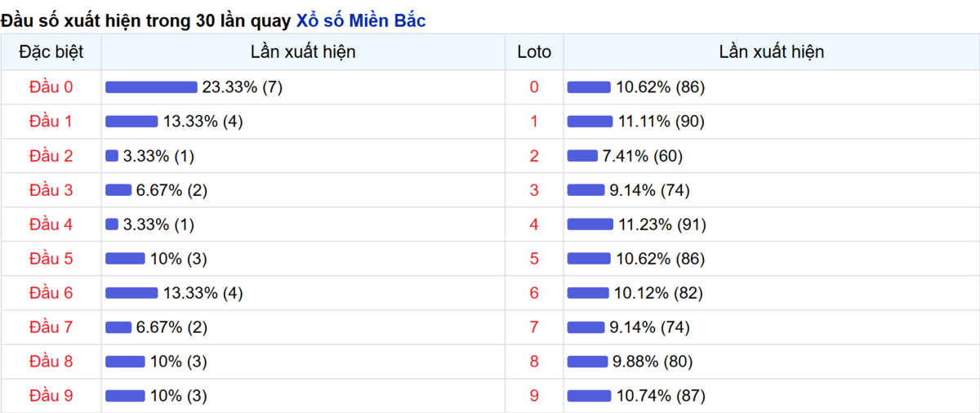Select Loto number 9 label

(534, 396)
